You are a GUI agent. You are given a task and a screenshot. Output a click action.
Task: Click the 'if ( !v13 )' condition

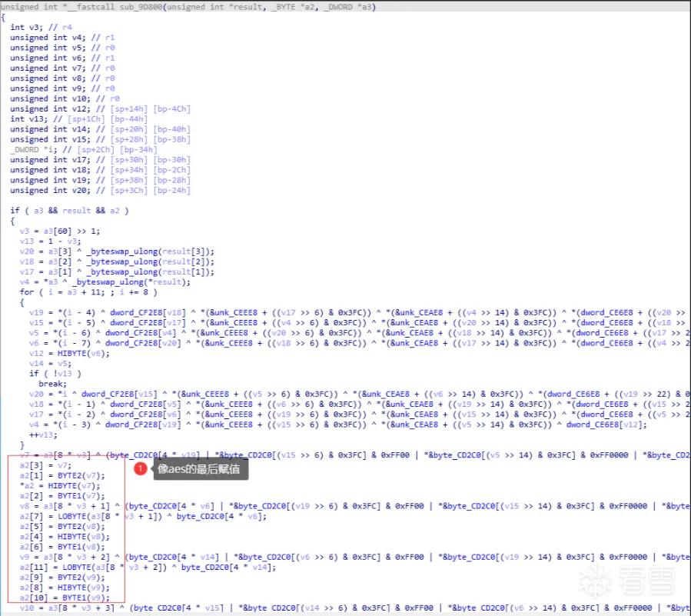coord(55,374)
